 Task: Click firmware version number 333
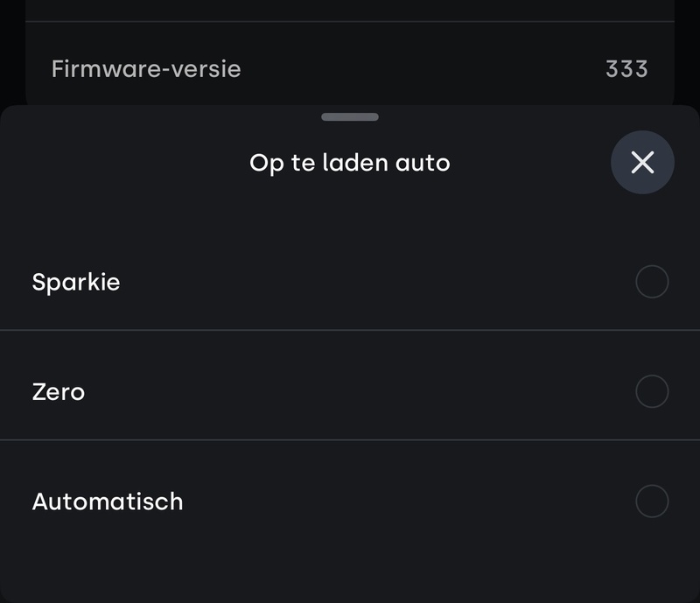[626, 68]
